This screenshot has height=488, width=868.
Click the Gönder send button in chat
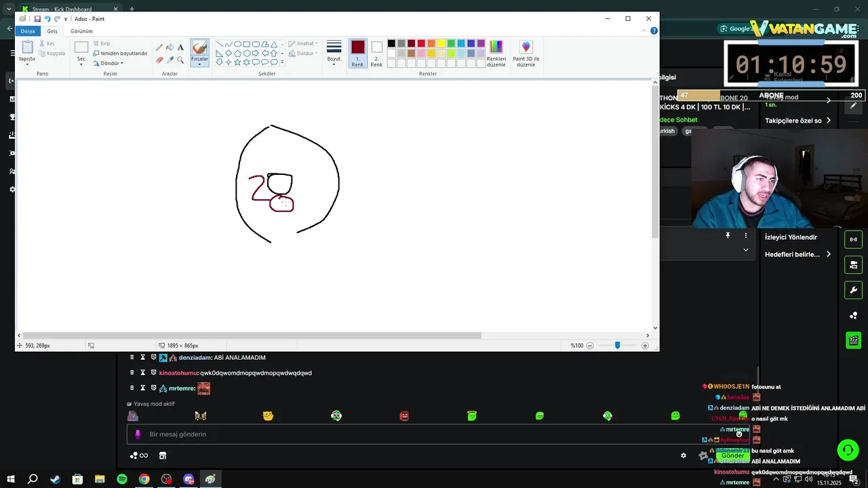[x=733, y=455]
